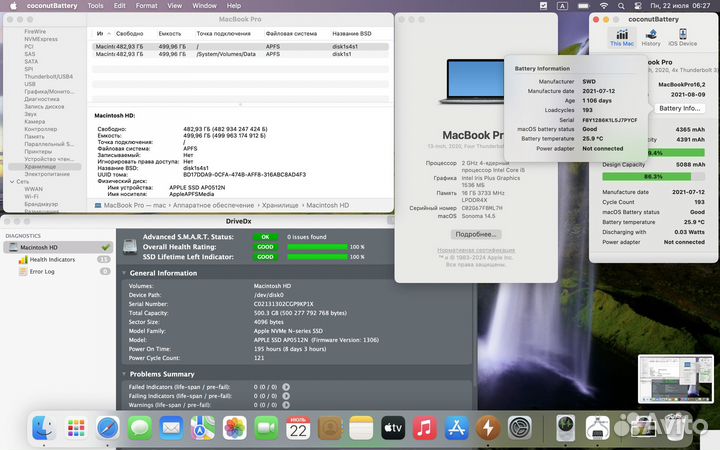Select Thunderbolt/USB4 in the sidebar
This screenshot has height=450, width=720.
[48, 76]
